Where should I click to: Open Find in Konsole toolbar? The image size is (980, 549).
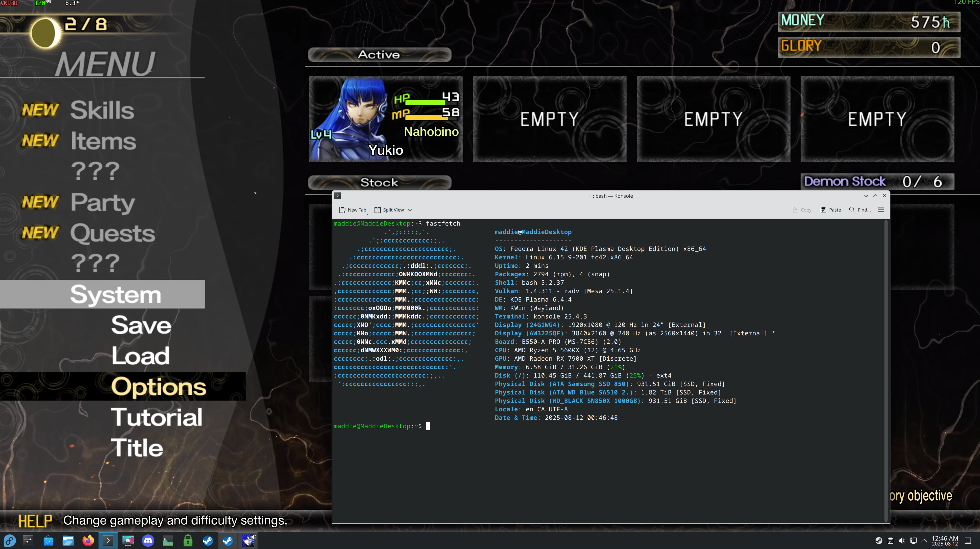tap(860, 210)
